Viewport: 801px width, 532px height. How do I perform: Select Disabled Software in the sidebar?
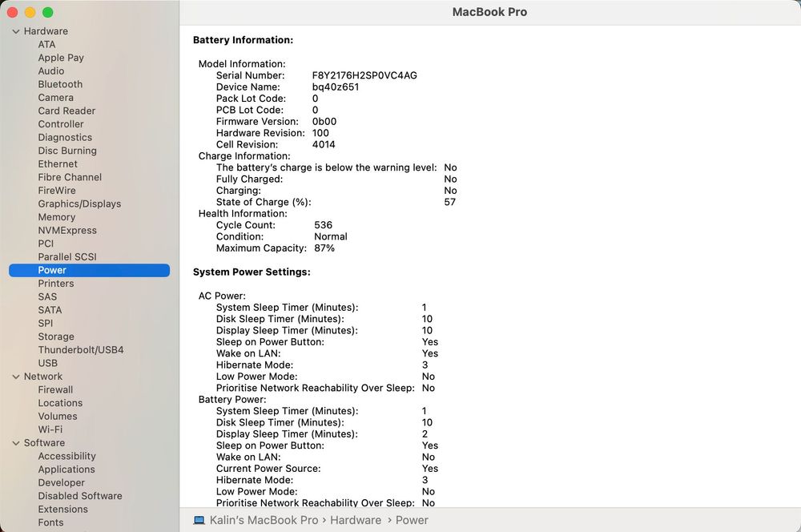pos(80,496)
